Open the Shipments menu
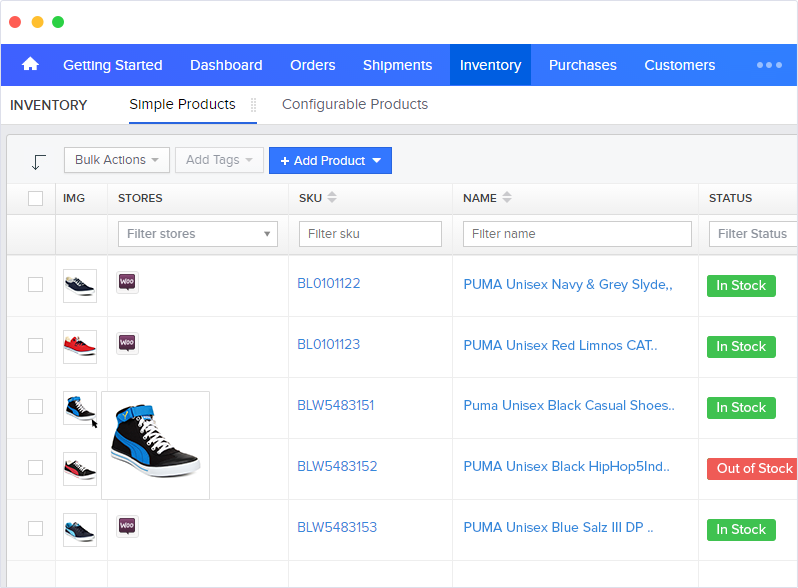This screenshot has width=798, height=588. 397,65
